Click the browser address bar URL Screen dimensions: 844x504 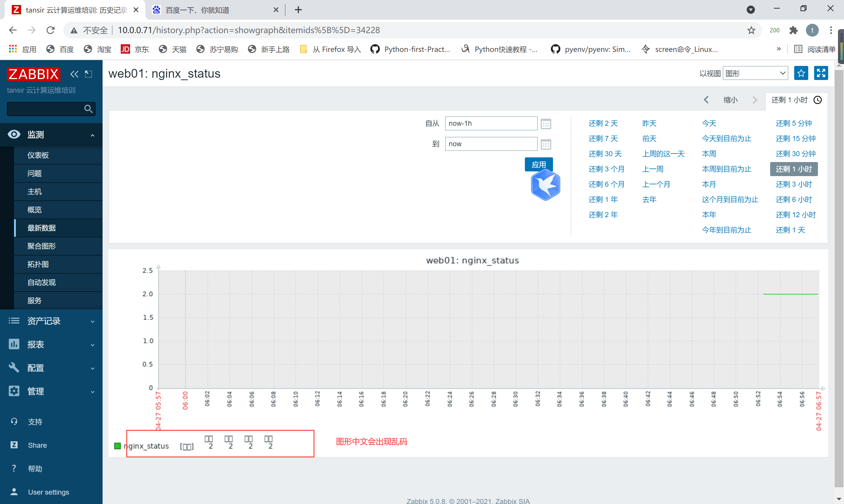[249, 30]
